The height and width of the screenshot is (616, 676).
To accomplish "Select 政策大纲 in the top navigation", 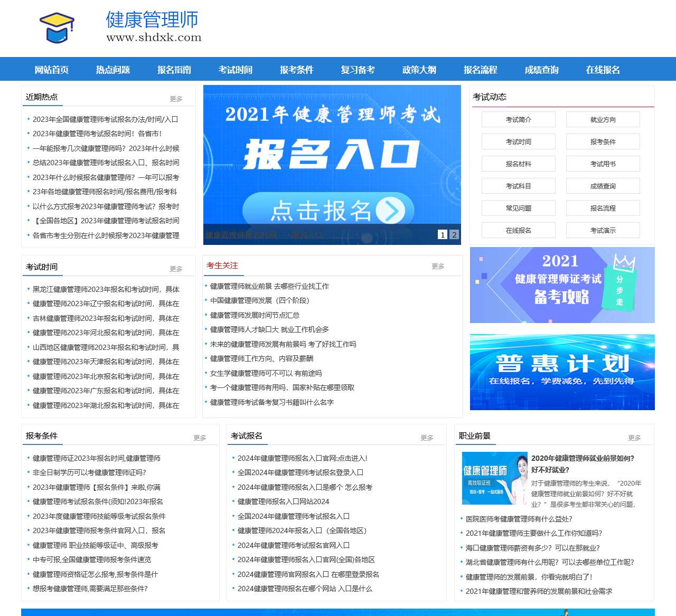I will (418, 69).
